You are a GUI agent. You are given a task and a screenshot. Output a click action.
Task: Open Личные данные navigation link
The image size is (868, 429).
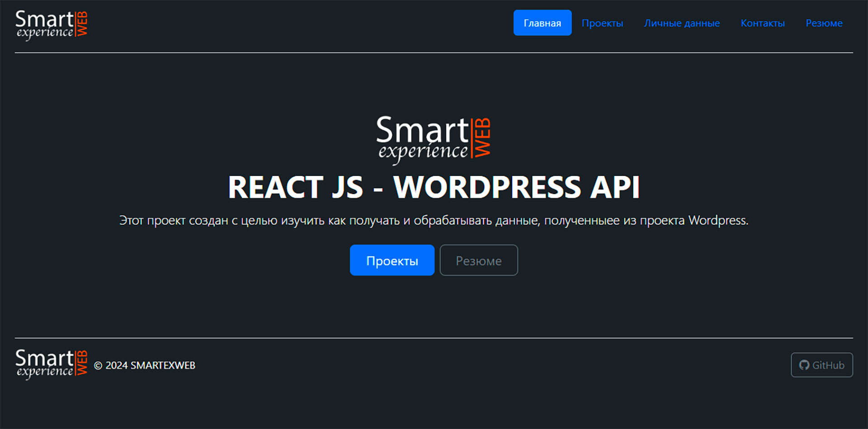[682, 23]
